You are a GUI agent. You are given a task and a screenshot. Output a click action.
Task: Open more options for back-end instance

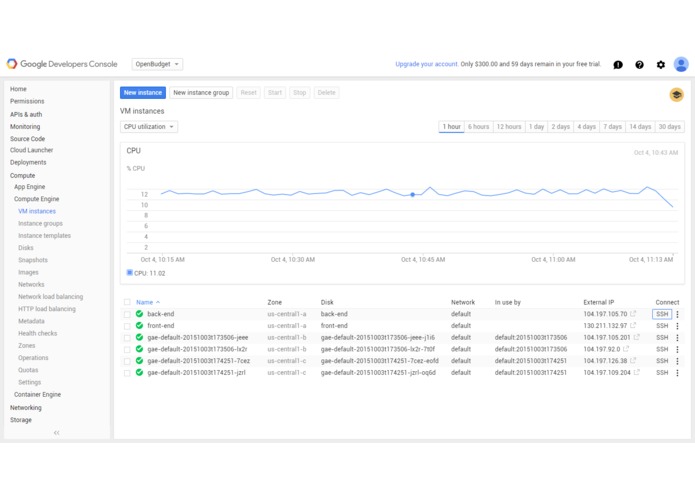(x=677, y=314)
